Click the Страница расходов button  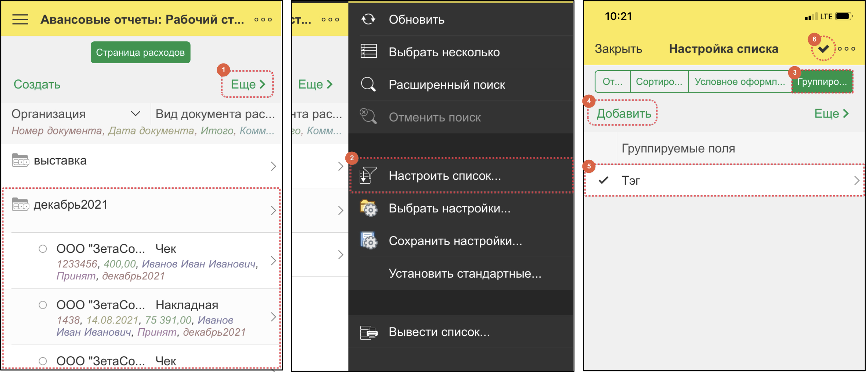140,52
